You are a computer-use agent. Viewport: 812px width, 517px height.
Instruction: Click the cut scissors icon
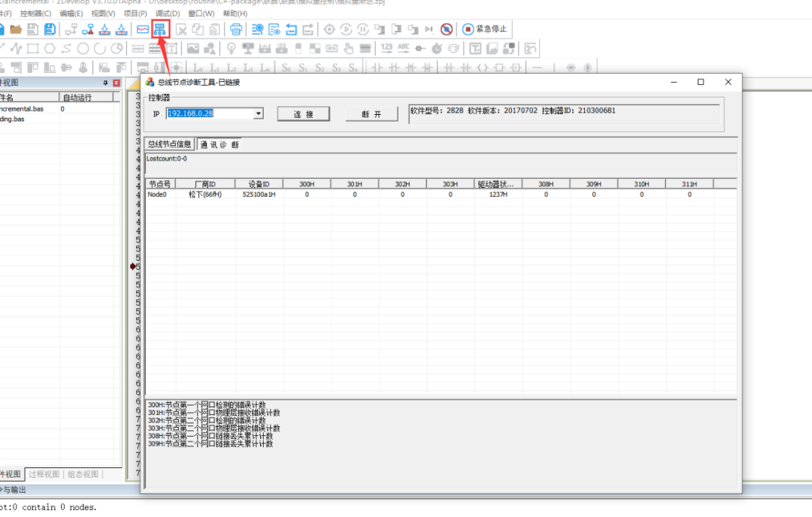point(181,29)
